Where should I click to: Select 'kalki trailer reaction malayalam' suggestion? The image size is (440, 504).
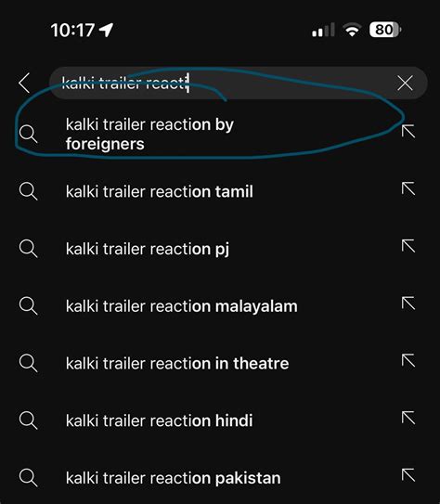coord(182,306)
